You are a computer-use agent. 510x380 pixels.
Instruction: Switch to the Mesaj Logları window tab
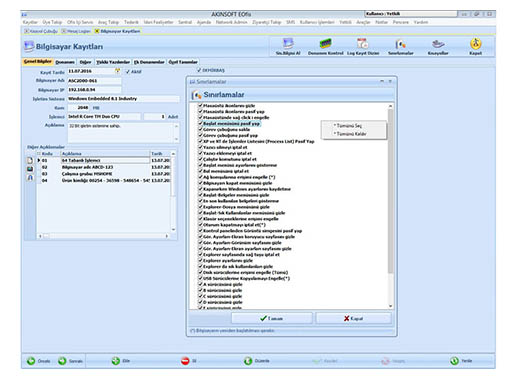pyautogui.click(x=76, y=31)
